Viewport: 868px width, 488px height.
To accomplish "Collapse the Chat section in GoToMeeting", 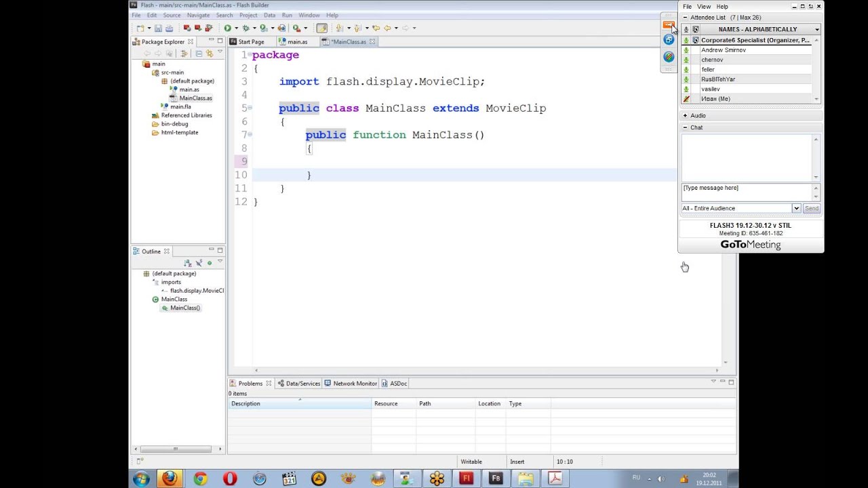I will pyautogui.click(x=685, y=127).
